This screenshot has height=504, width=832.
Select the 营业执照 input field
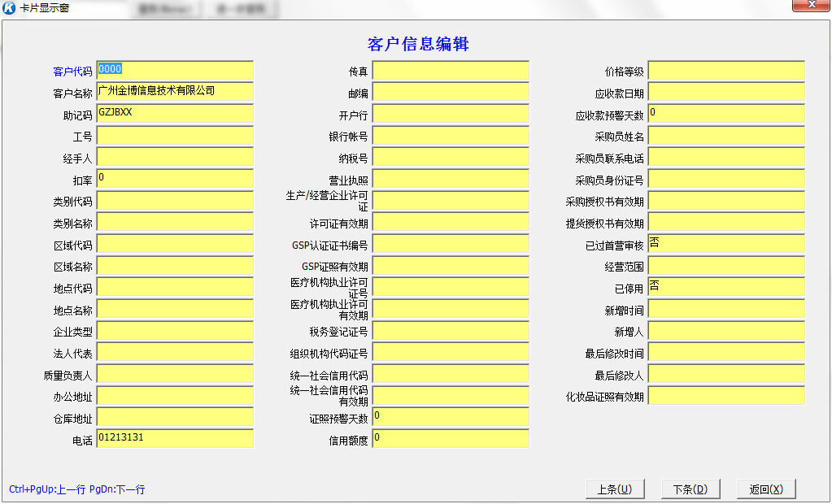[x=450, y=178]
